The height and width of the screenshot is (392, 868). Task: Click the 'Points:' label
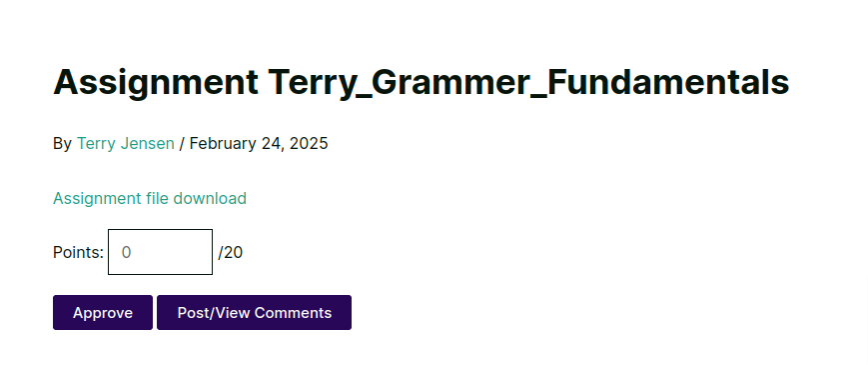click(x=78, y=252)
